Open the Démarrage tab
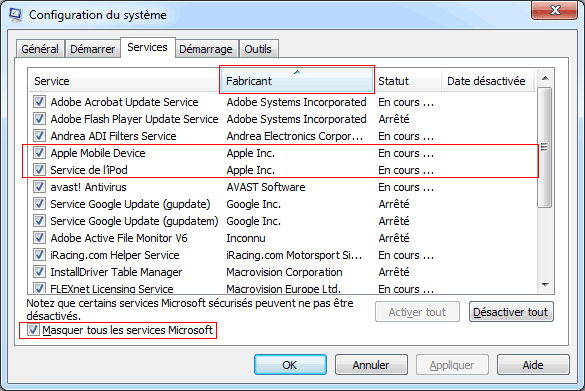585x391 pixels. [x=206, y=49]
